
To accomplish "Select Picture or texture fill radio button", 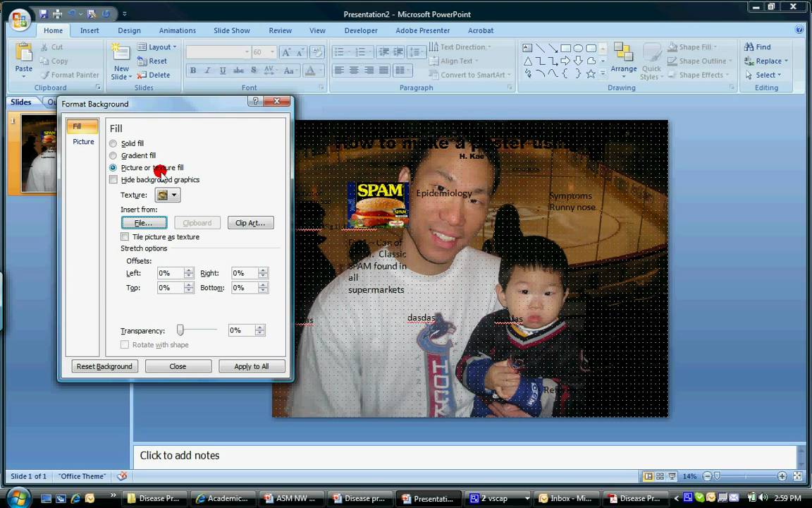I will pos(113,167).
